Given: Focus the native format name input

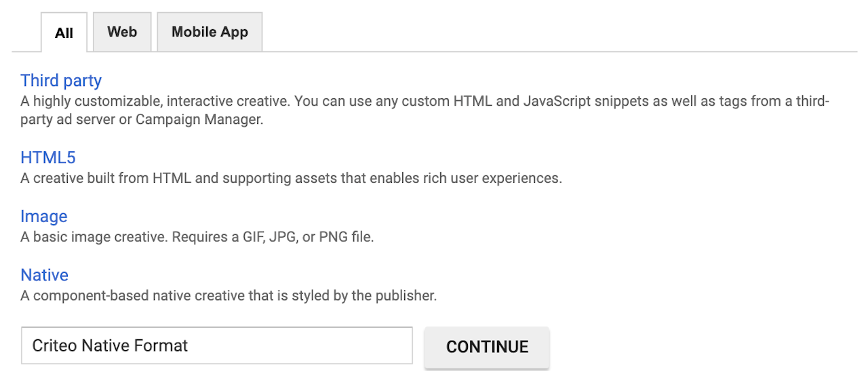Looking at the screenshot, I should 216,345.
